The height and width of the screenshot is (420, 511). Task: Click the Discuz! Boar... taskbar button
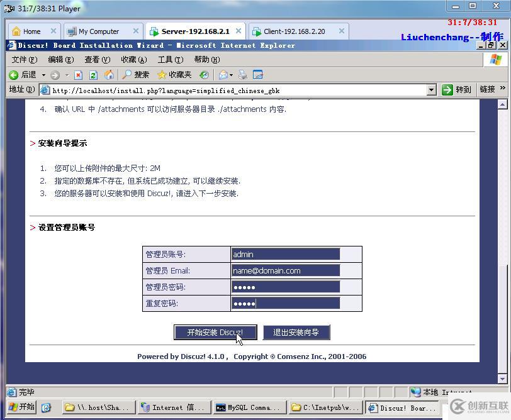[402, 407]
